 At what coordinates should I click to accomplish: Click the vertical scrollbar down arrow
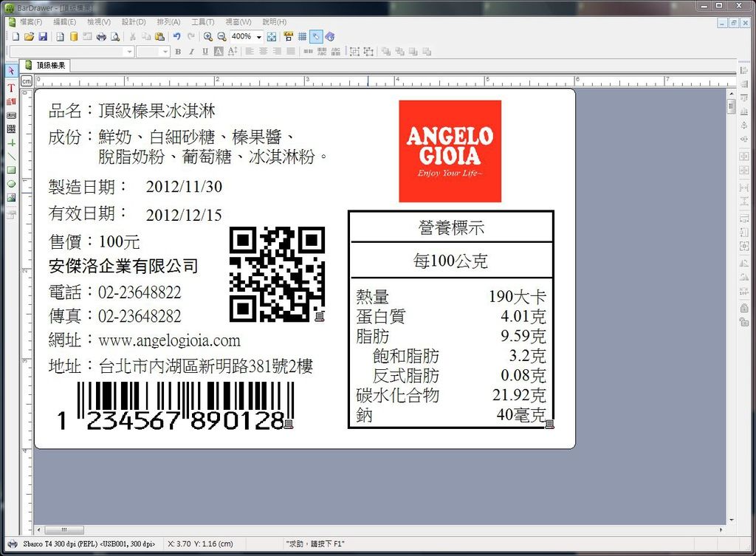point(732,520)
